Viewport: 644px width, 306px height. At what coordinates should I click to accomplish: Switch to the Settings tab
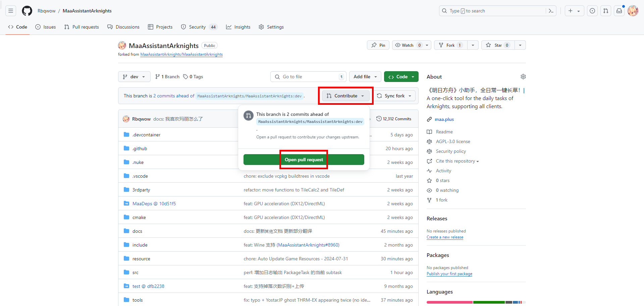tap(271, 27)
